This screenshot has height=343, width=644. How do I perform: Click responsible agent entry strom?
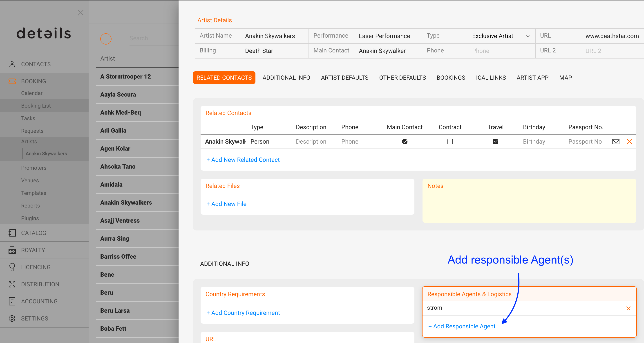coord(434,308)
